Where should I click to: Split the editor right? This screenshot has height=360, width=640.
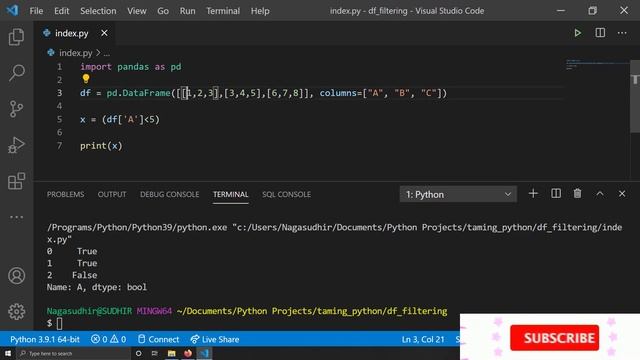(x=600, y=33)
